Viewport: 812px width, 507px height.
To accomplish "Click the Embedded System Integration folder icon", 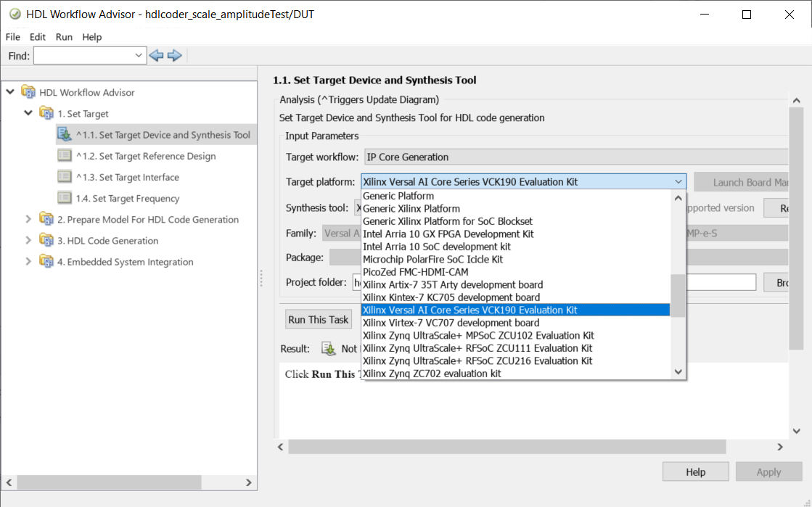I will (x=46, y=262).
